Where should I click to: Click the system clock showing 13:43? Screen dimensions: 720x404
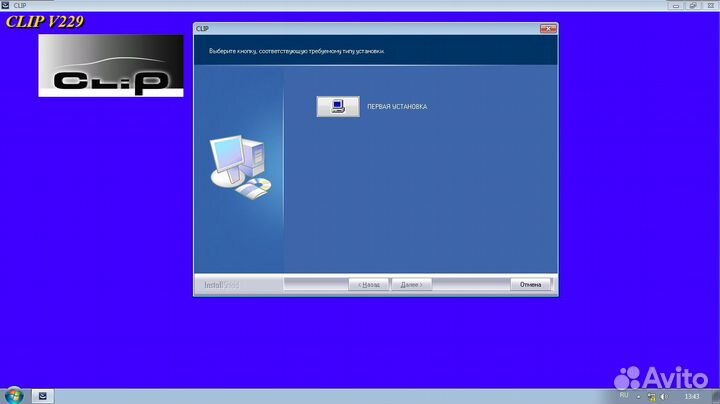coord(692,396)
